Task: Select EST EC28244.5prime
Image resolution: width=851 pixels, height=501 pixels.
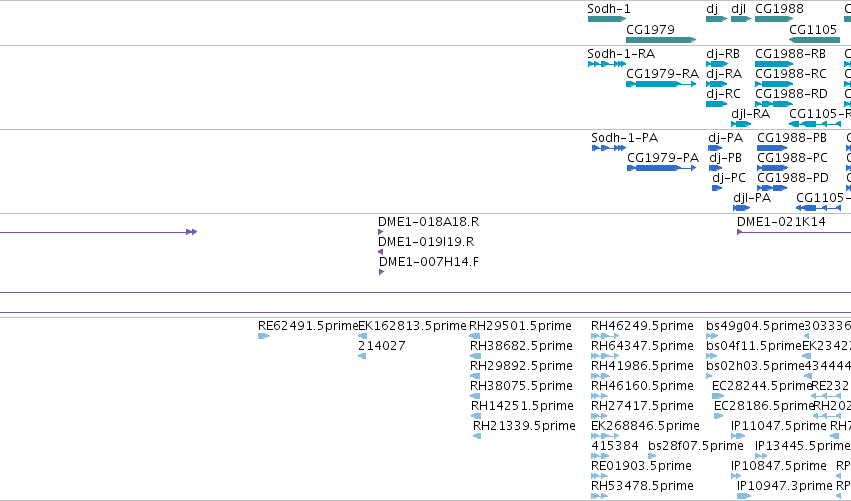Action: coord(718,397)
